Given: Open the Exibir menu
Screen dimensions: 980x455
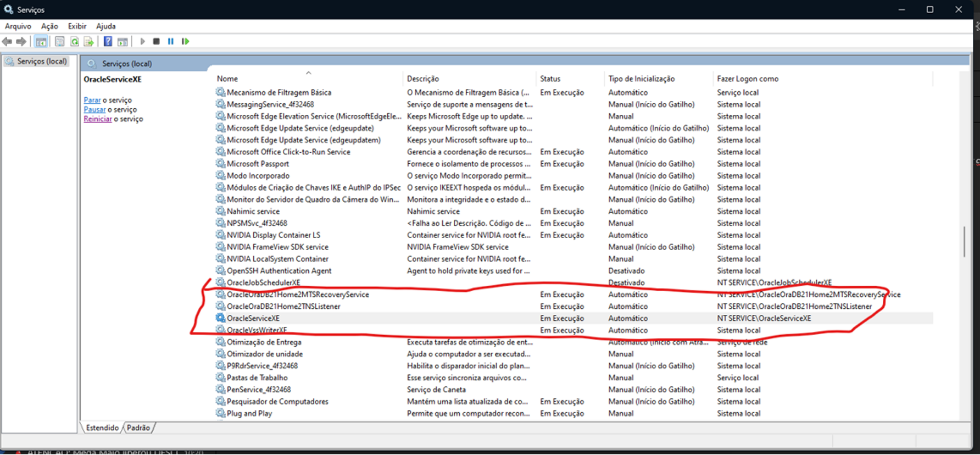Looking at the screenshot, I should coord(77,26).
